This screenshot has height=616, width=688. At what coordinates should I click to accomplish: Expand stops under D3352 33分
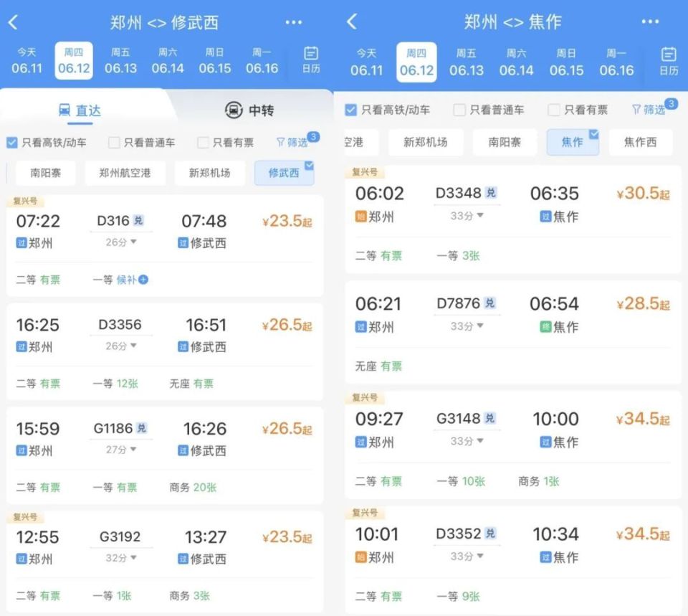tap(467, 556)
